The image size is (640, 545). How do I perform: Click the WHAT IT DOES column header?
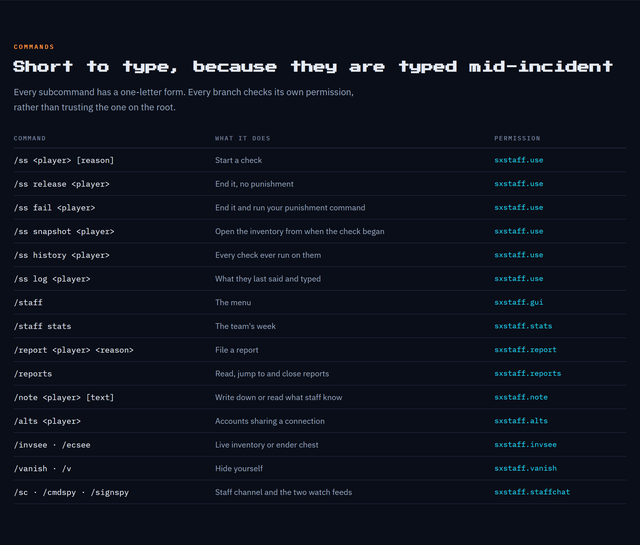tap(242, 138)
